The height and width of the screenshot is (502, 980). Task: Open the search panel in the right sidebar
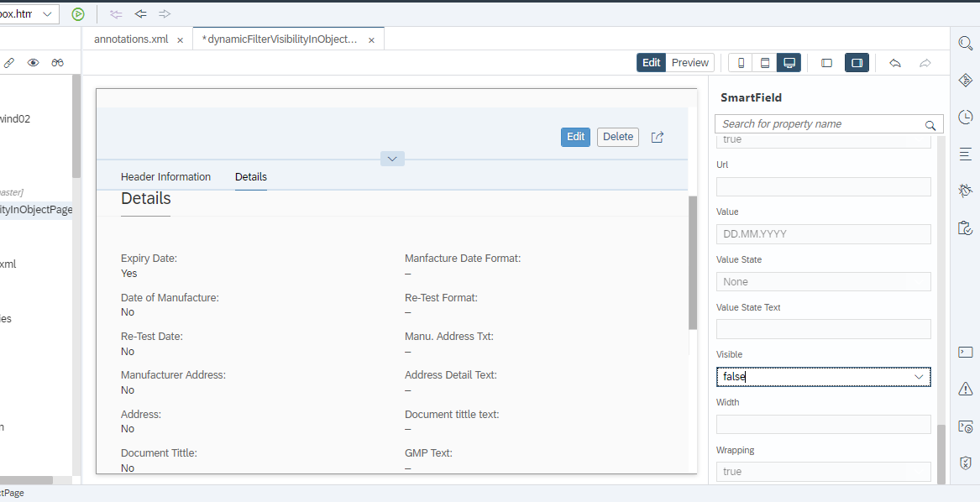pos(965,43)
